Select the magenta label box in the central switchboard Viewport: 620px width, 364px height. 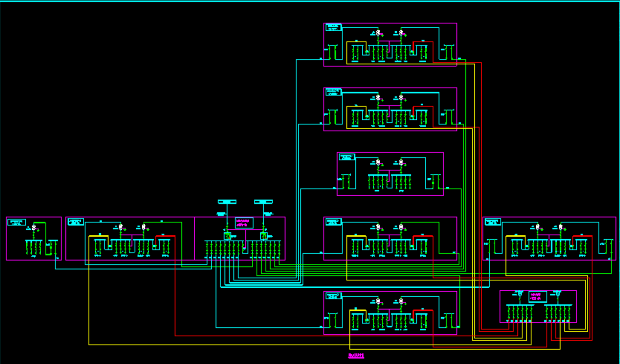coord(244,223)
